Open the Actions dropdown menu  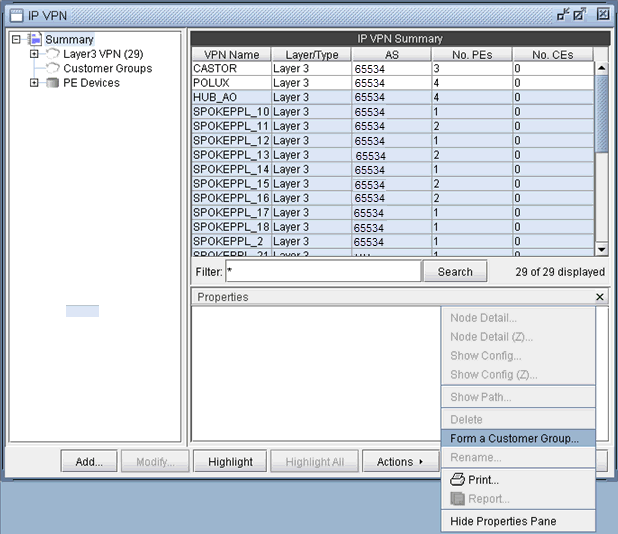click(x=400, y=462)
